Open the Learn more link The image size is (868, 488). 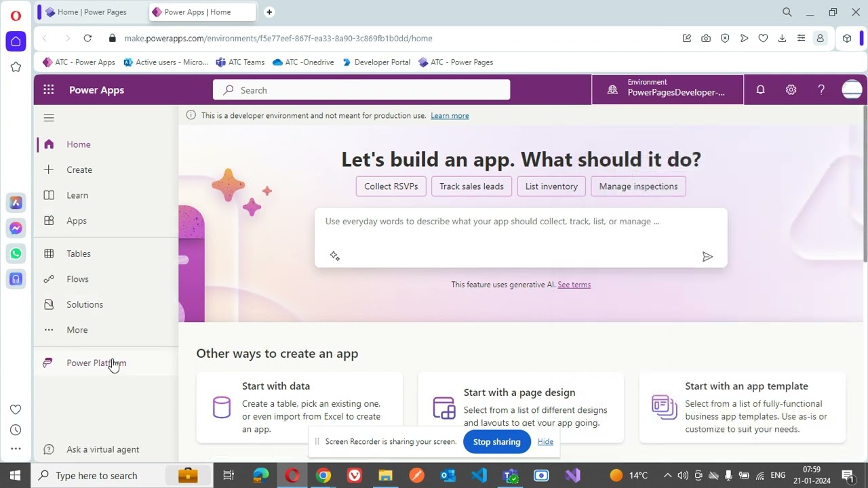[x=450, y=116]
